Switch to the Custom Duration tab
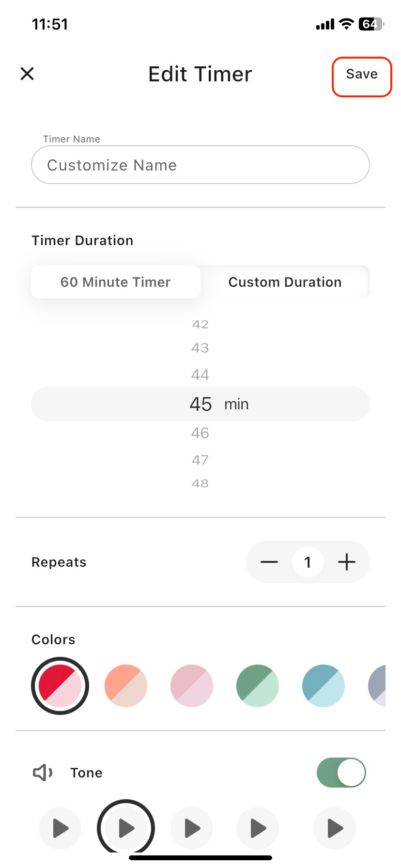This screenshot has width=401, height=868. coord(285,282)
